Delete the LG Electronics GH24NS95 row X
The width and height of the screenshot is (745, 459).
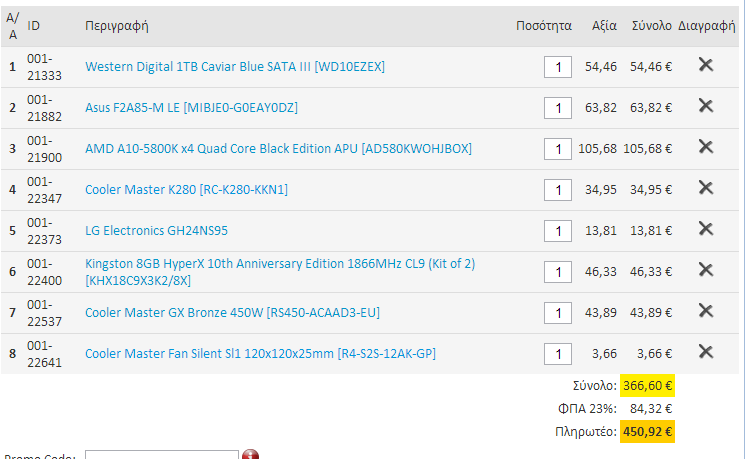point(706,229)
